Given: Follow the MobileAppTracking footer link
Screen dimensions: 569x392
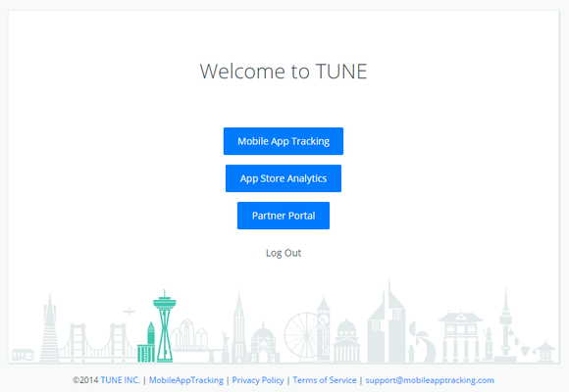Looking at the screenshot, I should pyautogui.click(x=186, y=380).
